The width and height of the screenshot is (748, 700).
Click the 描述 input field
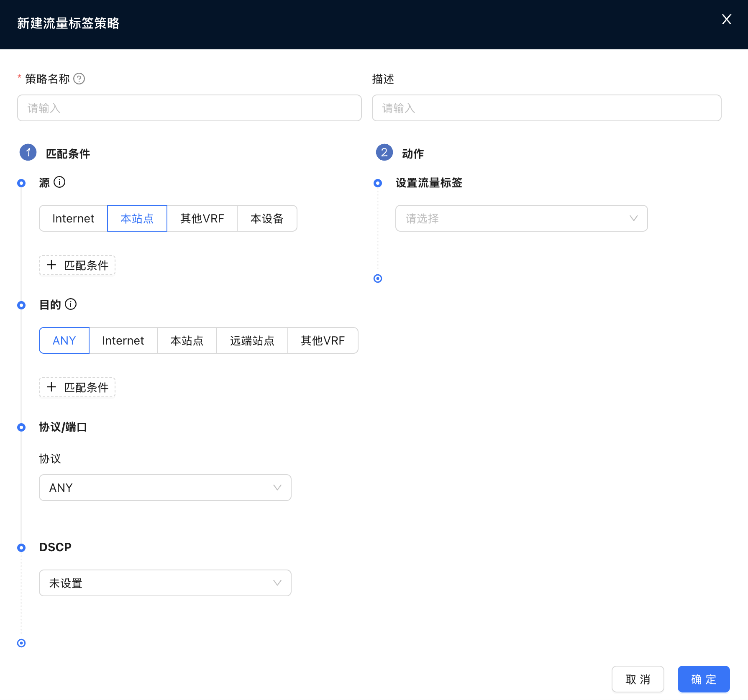tap(546, 108)
